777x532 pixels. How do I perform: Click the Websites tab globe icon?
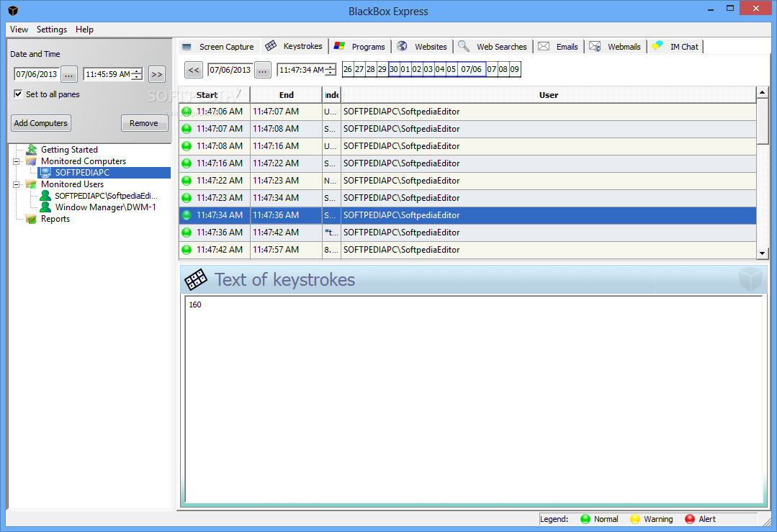click(x=402, y=46)
